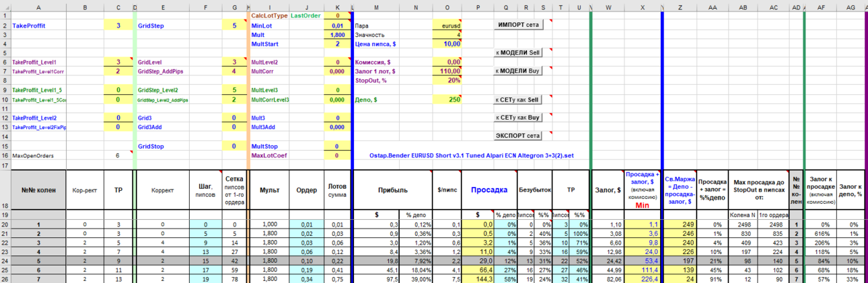Select column K header

336,7
